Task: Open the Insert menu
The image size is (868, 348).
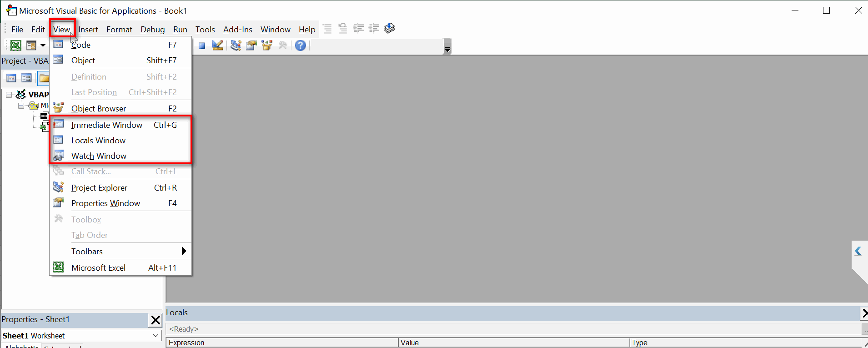Action: pos(88,30)
